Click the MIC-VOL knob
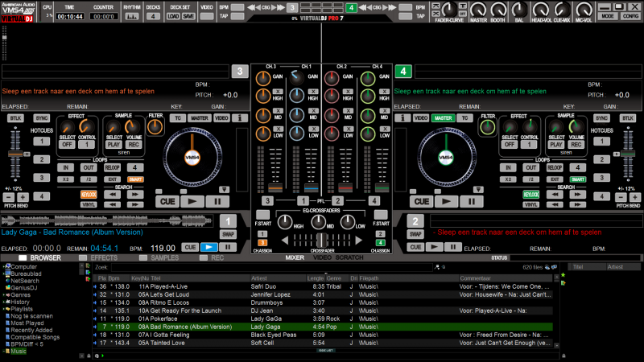The width and height of the screenshot is (644, 362). (x=584, y=10)
